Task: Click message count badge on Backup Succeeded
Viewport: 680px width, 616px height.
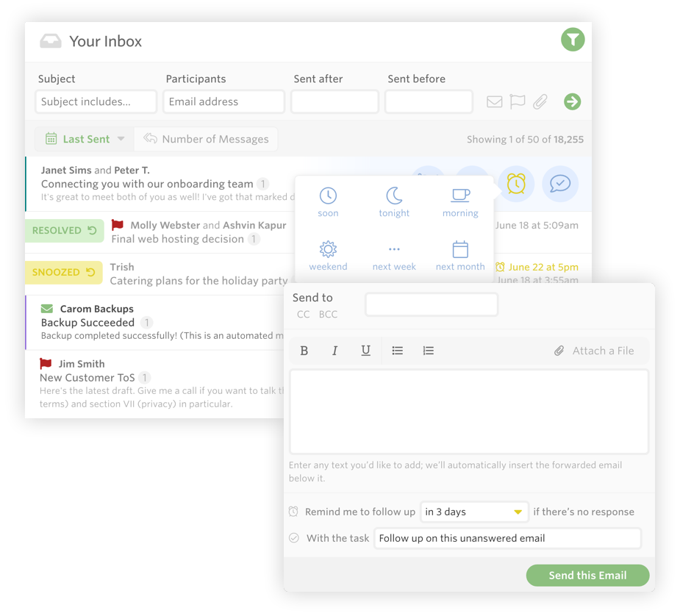Action: pos(146,323)
